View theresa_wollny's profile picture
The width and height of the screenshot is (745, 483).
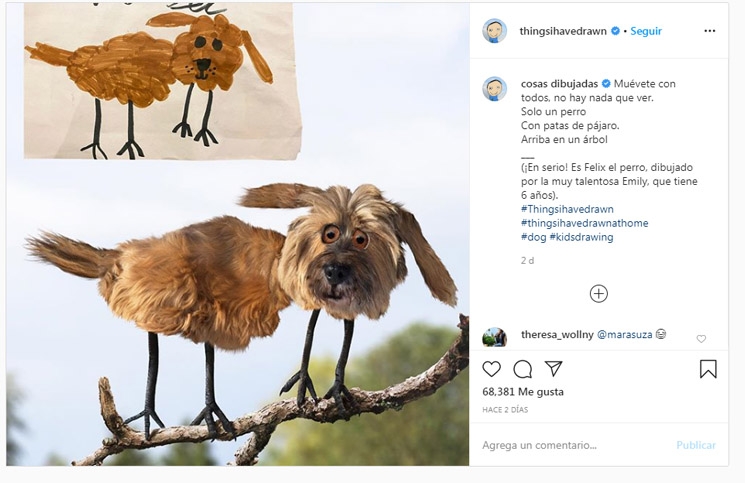point(495,337)
